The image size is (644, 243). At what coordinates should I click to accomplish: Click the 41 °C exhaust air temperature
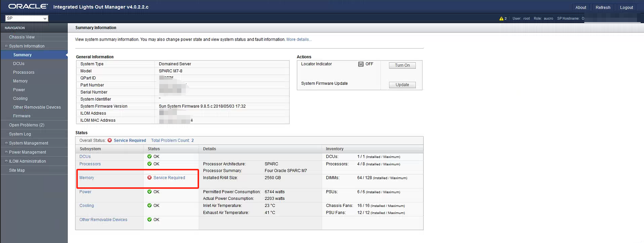coord(270,212)
